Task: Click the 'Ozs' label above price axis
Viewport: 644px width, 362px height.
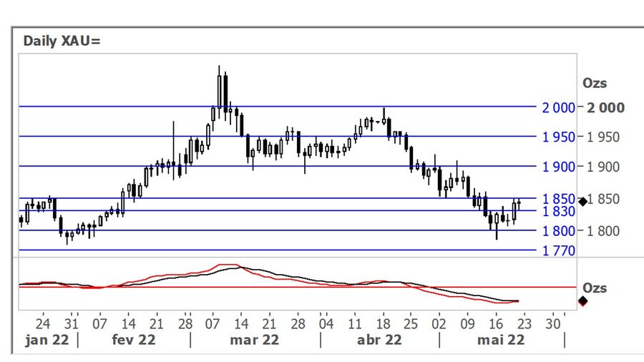Action: click(595, 83)
